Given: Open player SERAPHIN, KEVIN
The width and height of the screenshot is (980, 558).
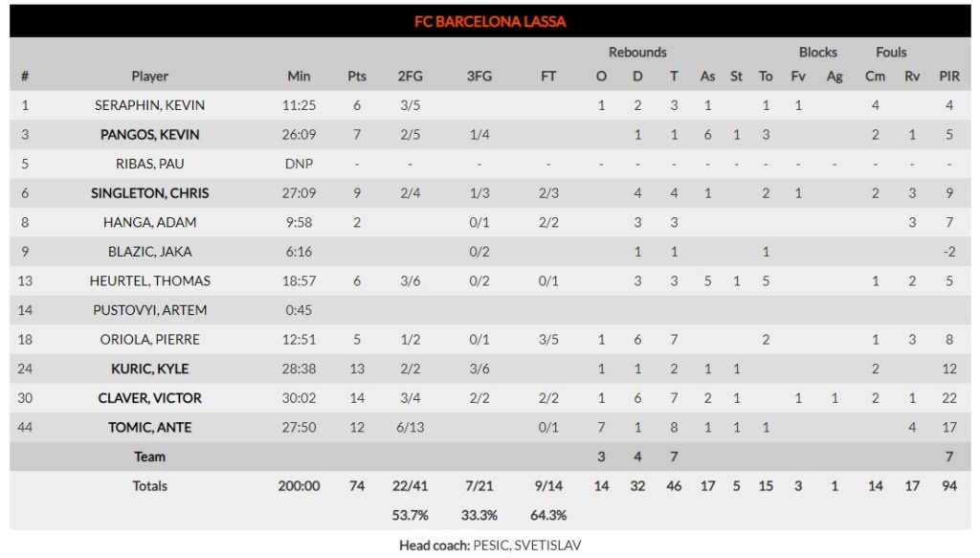Looking at the screenshot, I should [x=149, y=105].
